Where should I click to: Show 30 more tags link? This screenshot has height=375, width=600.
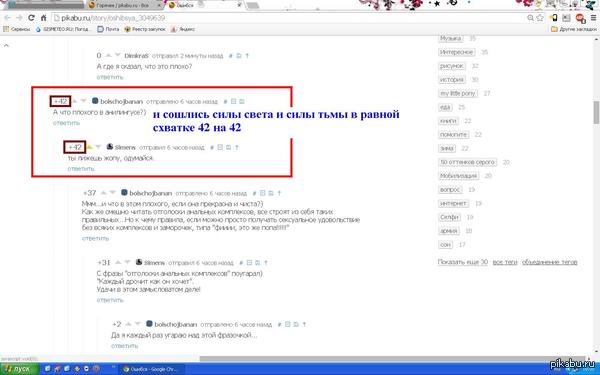tap(463, 262)
